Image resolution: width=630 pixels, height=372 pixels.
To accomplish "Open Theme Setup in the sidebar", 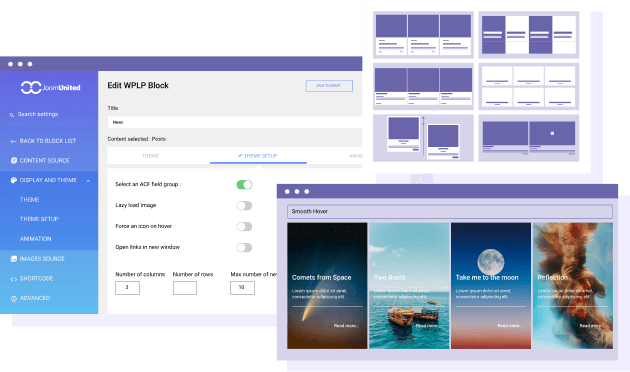I will click(x=39, y=219).
